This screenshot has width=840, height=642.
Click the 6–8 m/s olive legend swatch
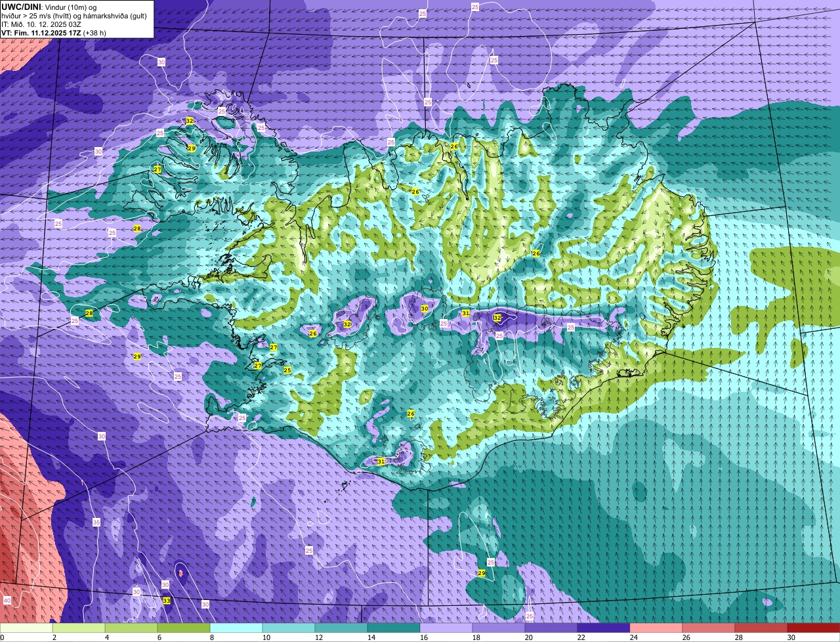pos(184,628)
